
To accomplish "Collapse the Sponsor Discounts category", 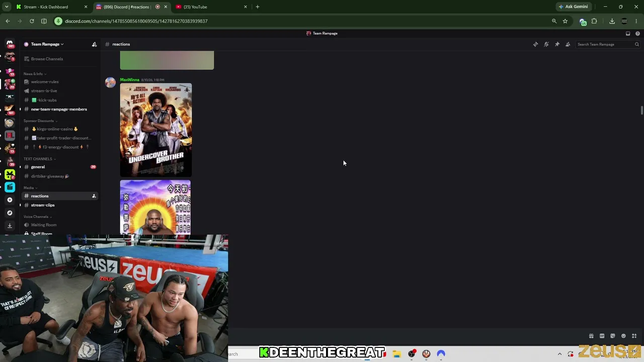I will [x=40, y=121].
